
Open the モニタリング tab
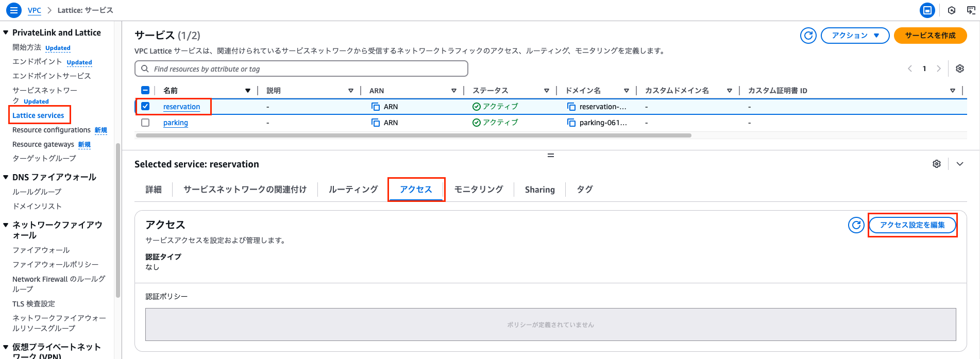pos(479,190)
